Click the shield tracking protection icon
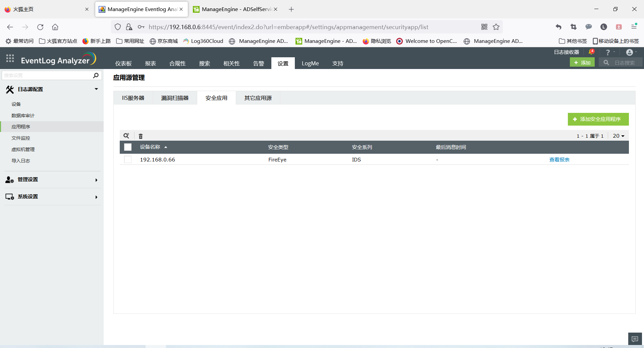 click(117, 27)
